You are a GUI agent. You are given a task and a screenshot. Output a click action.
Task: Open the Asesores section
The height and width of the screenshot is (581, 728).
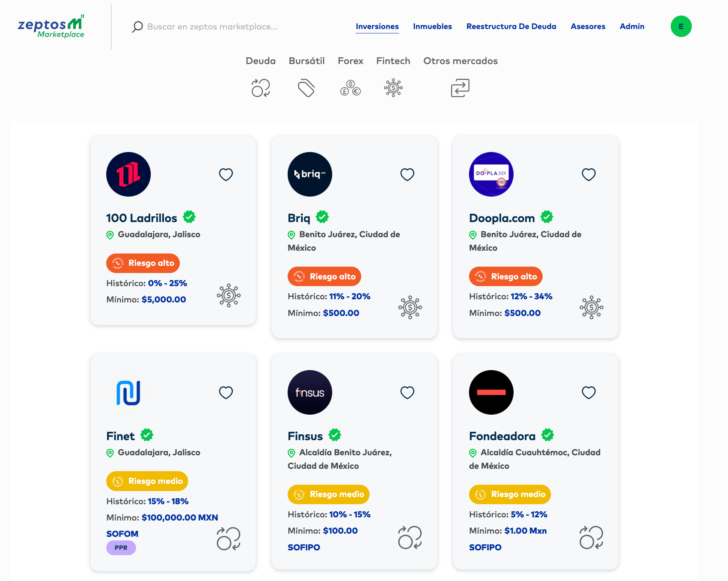click(588, 27)
